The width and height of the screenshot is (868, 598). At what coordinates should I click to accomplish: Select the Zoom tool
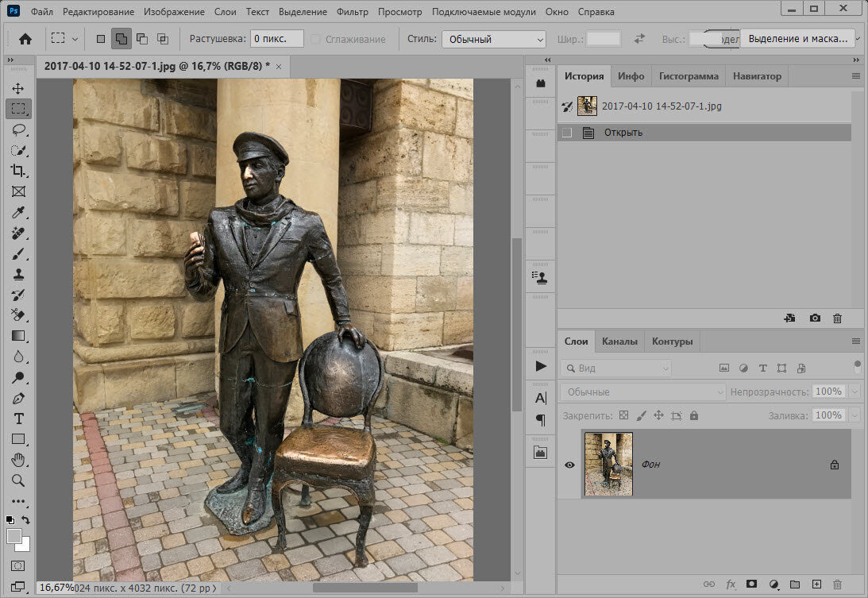17,480
